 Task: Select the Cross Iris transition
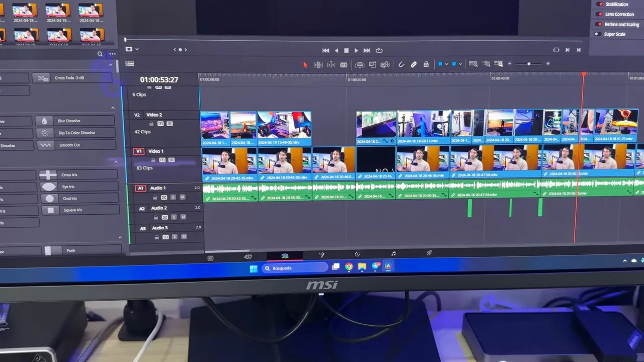coord(79,174)
